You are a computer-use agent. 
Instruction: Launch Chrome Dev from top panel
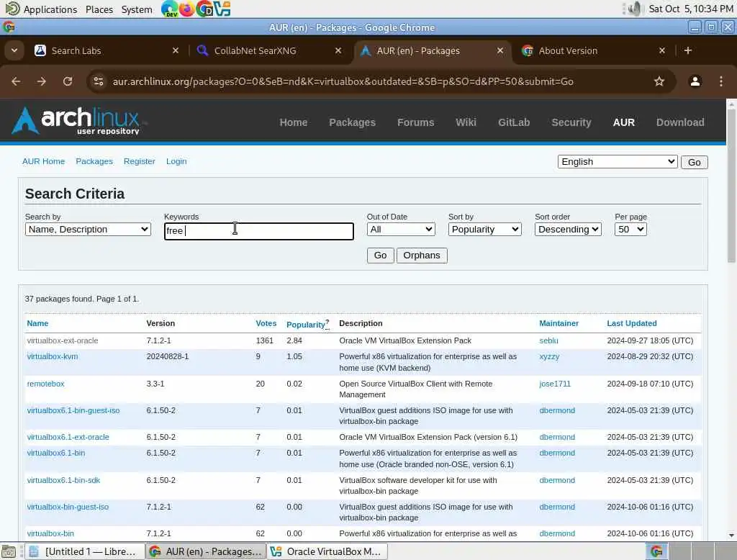click(x=169, y=9)
